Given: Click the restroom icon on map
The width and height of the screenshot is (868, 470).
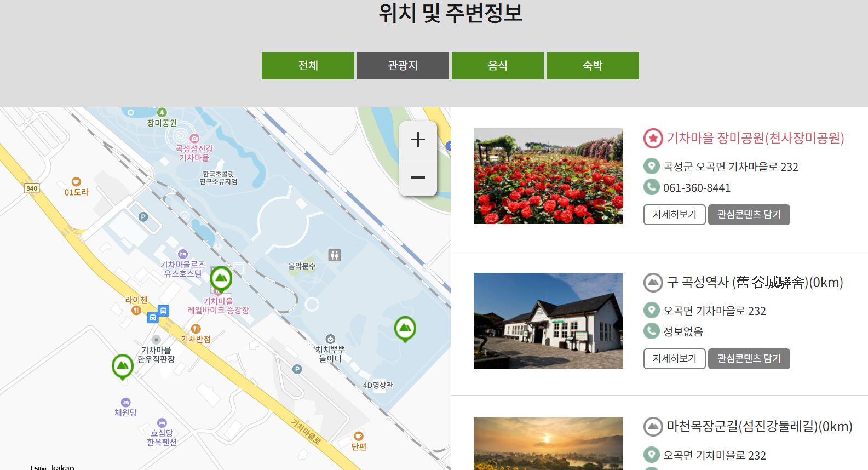Looking at the screenshot, I should [335, 255].
